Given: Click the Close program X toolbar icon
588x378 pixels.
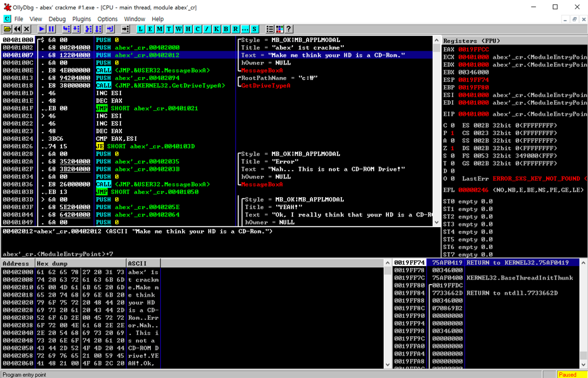Looking at the screenshot, I should [27, 29].
